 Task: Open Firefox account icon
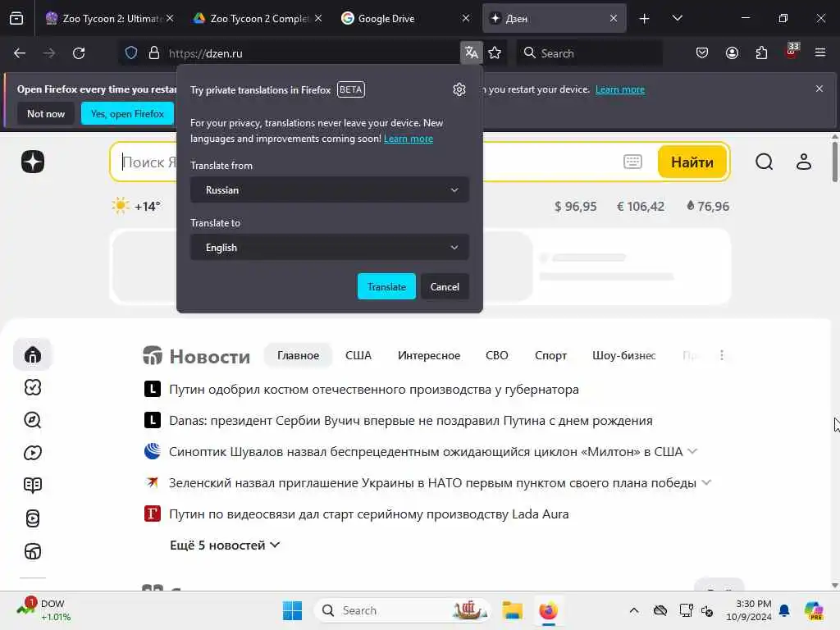(x=732, y=53)
